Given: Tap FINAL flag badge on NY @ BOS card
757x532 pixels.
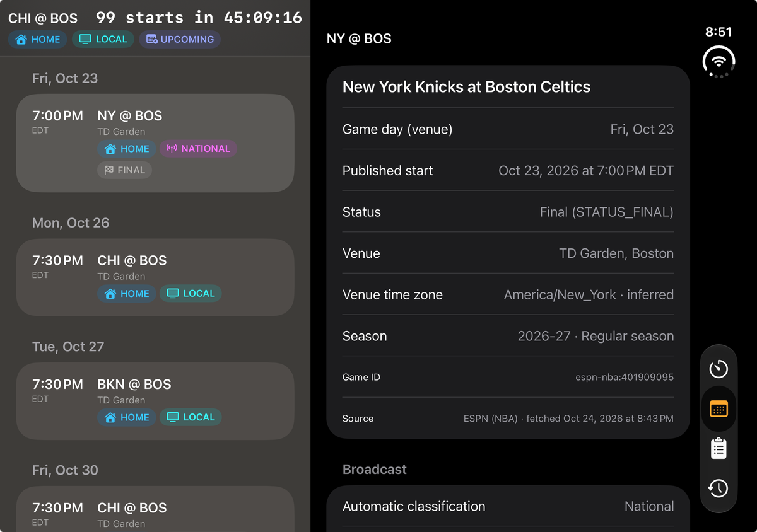Looking at the screenshot, I should click(x=124, y=170).
